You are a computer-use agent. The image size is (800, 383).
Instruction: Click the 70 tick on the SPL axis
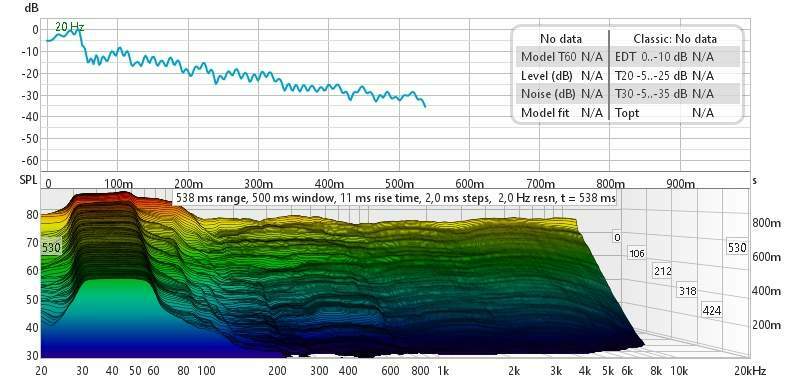(x=32, y=242)
